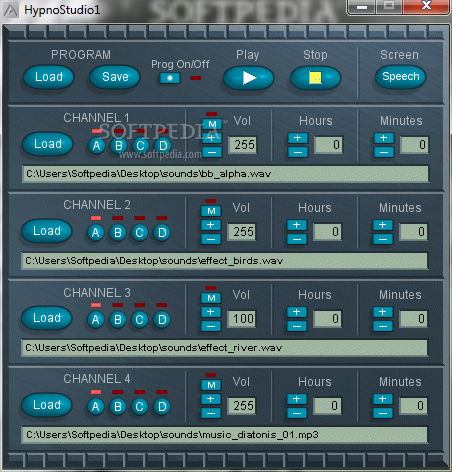The height and width of the screenshot is (472, 452).
Task: Increase Channel 3 Hours with plus
Action: tap(297, 312)
